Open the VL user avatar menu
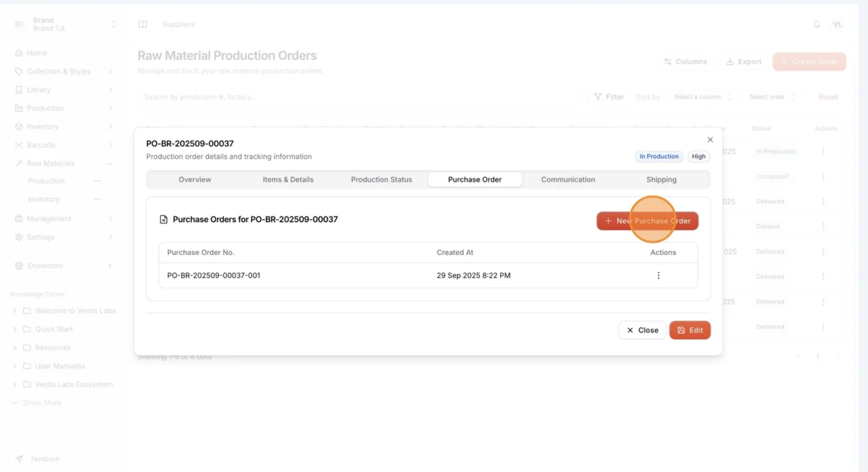The width and height of the screenshot is (868, 472). pyautogui.click(x=837, y=24)
